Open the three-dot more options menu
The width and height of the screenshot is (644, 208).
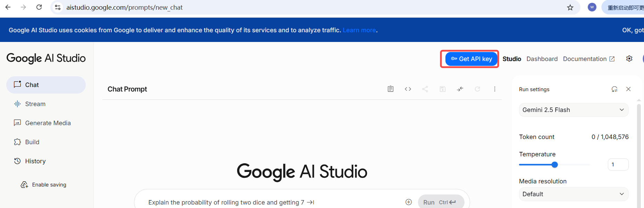pos(495,89)
